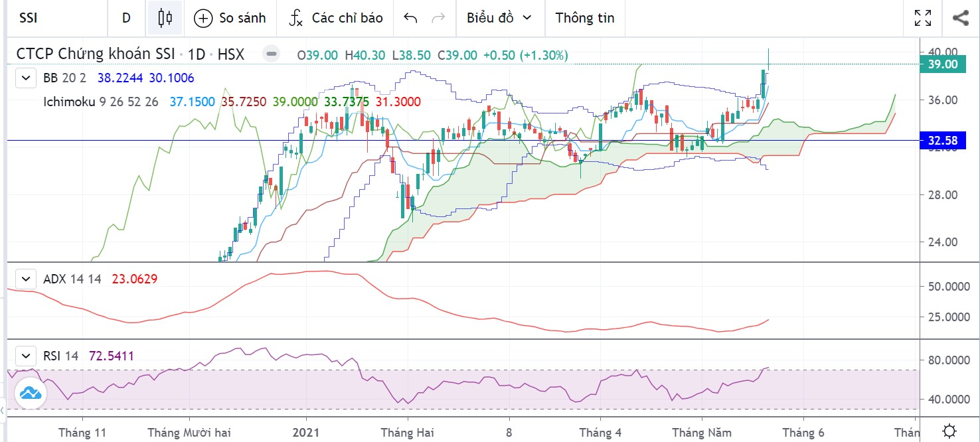Click the So sánh compare label
This screenshot has height=442, width=980.
242,18
